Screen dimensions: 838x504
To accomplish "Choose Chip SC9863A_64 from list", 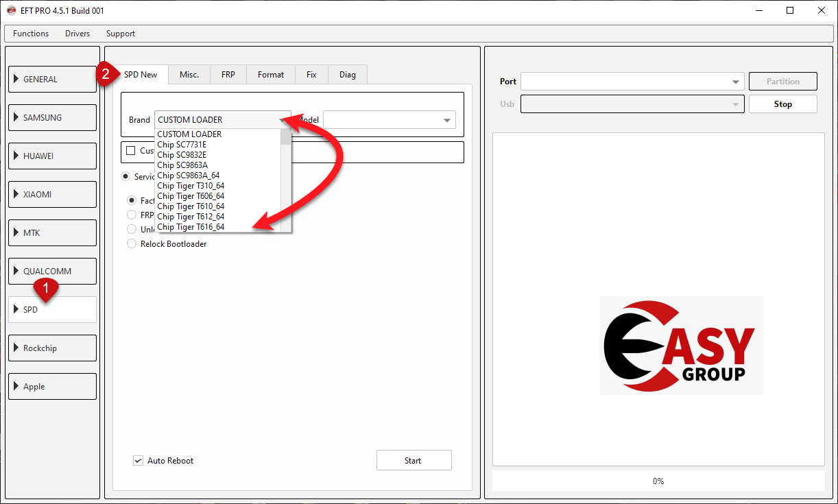I will click(218, 176).
